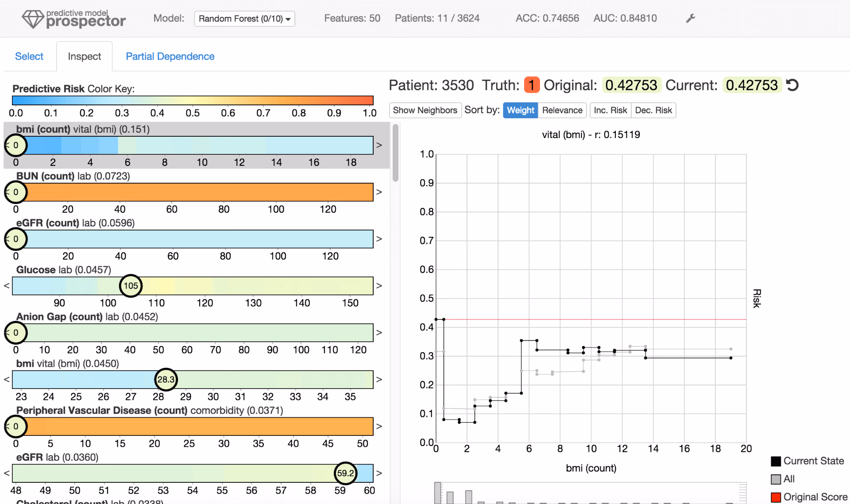Click the Original Score legend swatch
The height and width of the screenshot is (504, 850).
click(x=776, y=497)
